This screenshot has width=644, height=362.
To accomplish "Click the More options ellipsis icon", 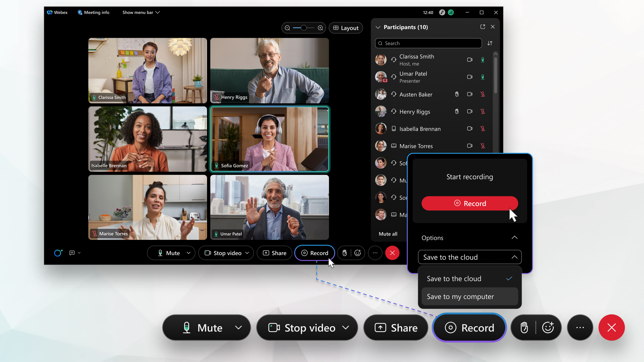I will point(375,252).
